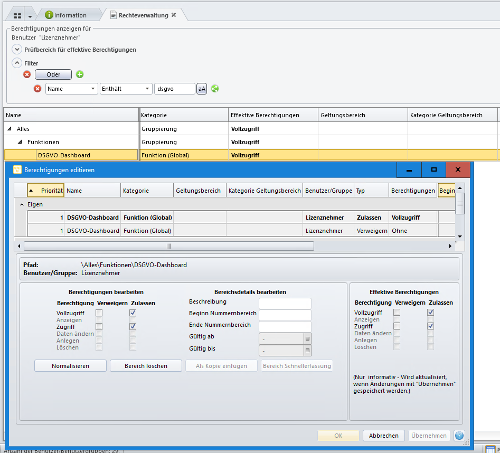500x453 pixels.
Task: Select DSGVO-Dashboard row with Verweigern type
Action: pyautogui.click(x=241, y=231)
